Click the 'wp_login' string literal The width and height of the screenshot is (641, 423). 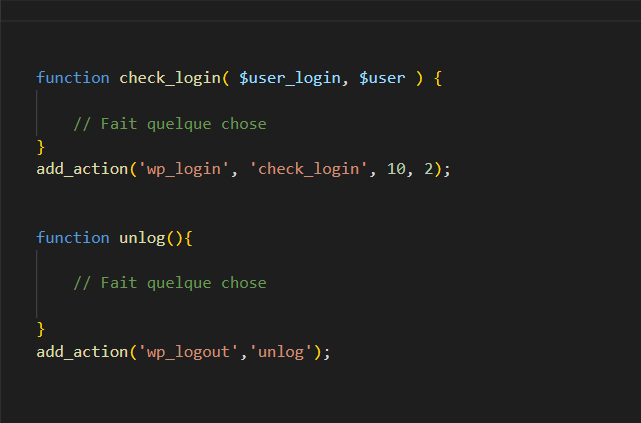pos(188,169)
